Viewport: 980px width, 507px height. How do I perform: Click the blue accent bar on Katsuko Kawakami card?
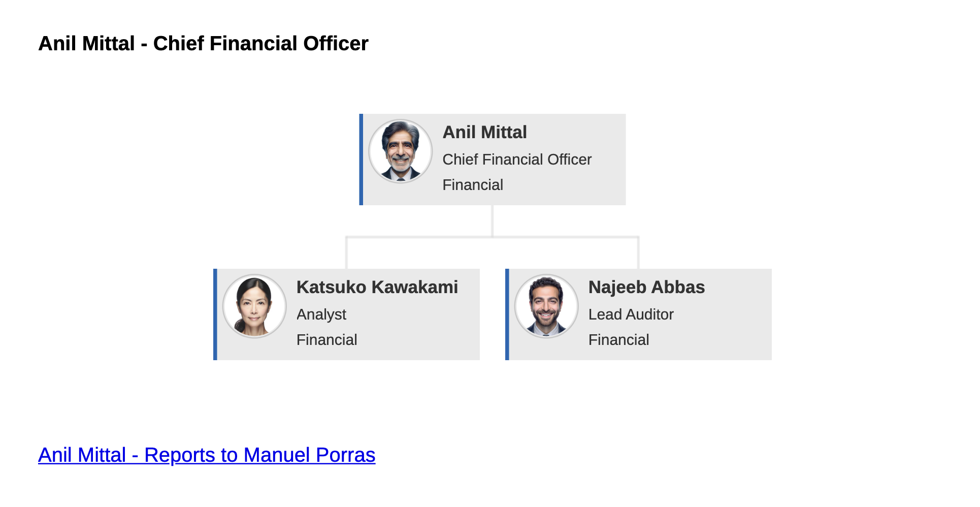[215, 314]
